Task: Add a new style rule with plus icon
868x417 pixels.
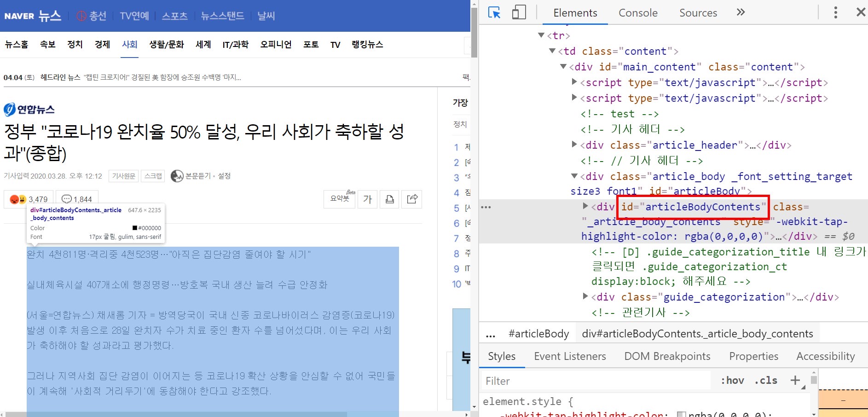Action: (795, 380)
